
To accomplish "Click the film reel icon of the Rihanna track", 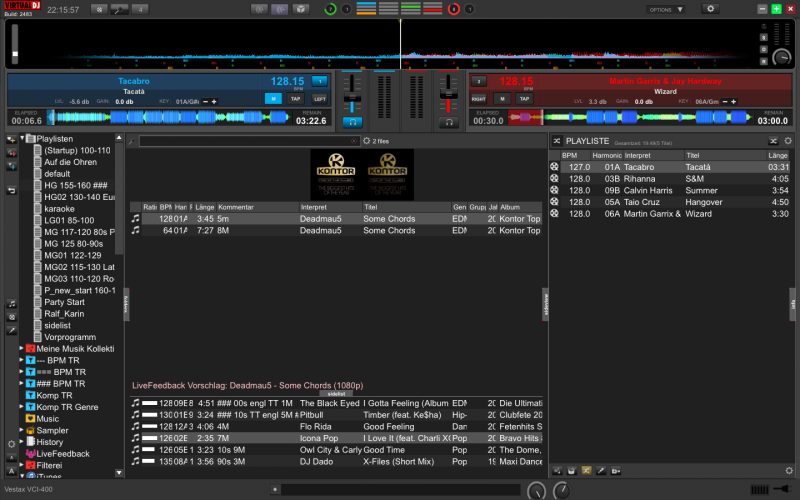I will 555,179.
